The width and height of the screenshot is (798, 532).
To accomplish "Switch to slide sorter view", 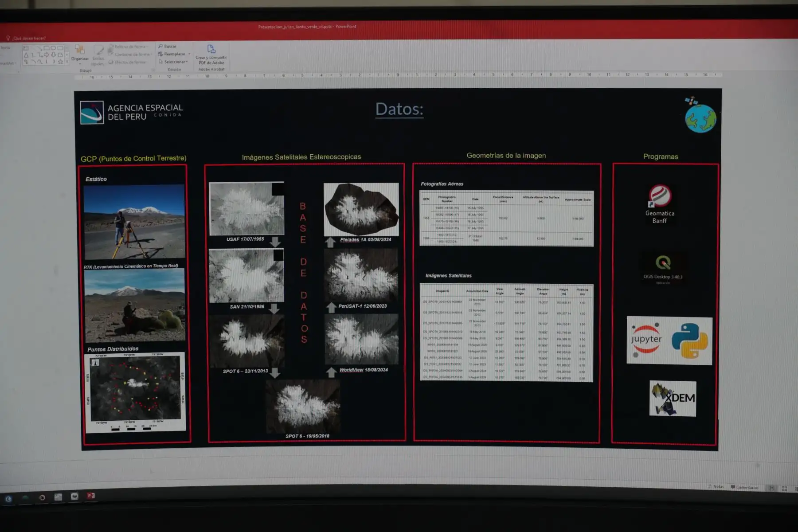I will click(784, 488).
